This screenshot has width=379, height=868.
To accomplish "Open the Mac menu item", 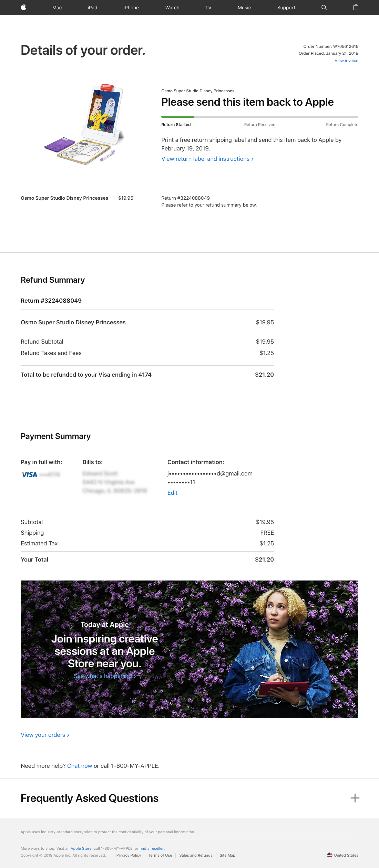I will 57,8.
